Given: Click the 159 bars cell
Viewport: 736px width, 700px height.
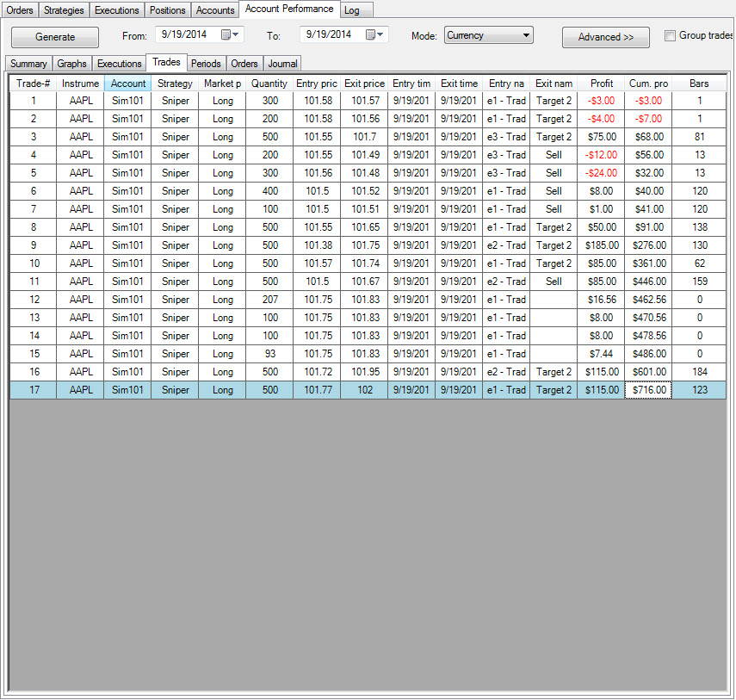Looking at the screenshot, I should pyautogui.click(x=699, y=282).
